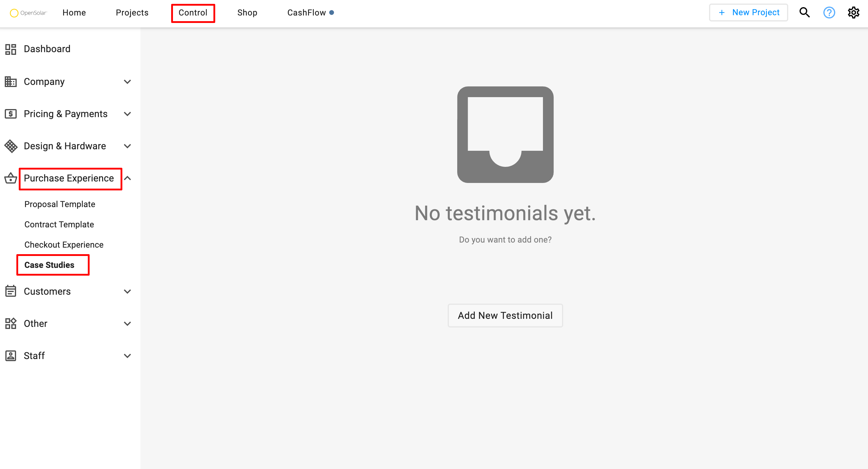Click the Dashboard grid icon
Image resolution: width=868 pixels, height=469 pixels.
tap(11, 49)
